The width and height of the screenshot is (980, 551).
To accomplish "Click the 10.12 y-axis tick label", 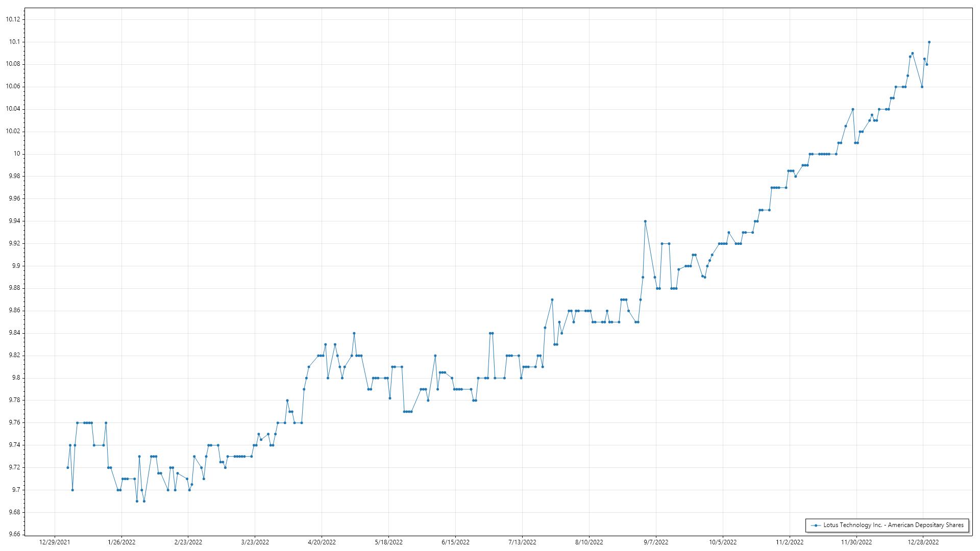I will point(13,19).
